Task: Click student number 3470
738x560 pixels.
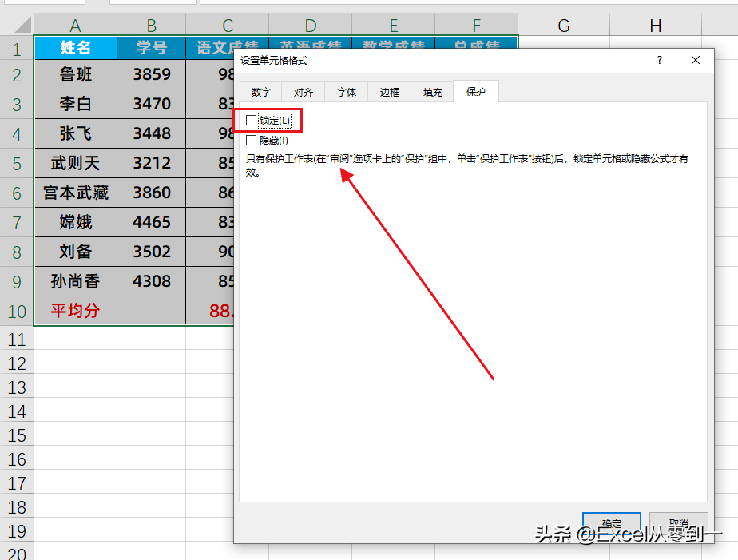Action: coord(151,104)
